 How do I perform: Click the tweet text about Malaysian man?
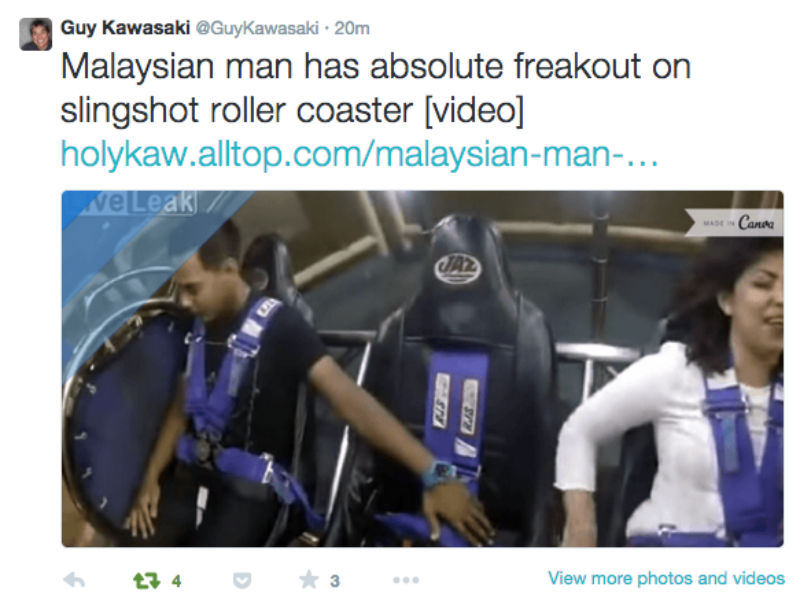376,88
